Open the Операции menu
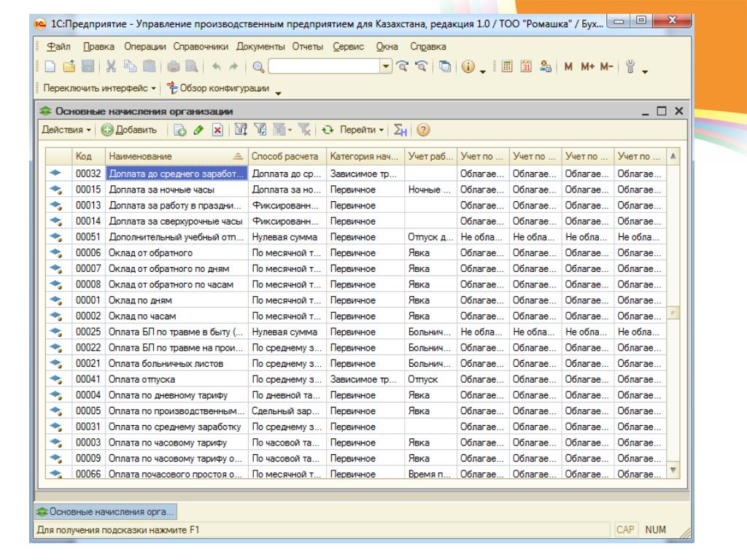Viewport: 747px width, 560px height. click(x=145, y=47)
